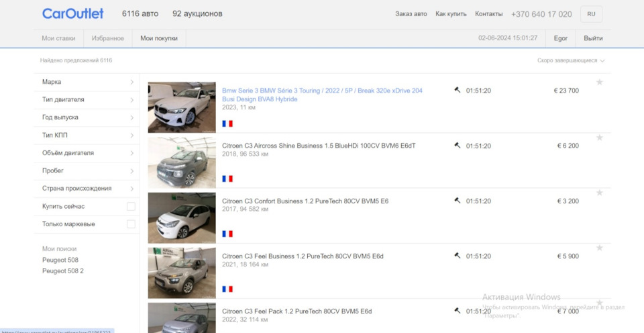The height and width of the screenshot is (333, 644).
Task: Open the Контакты menu item
Action: tap(489, 13)
